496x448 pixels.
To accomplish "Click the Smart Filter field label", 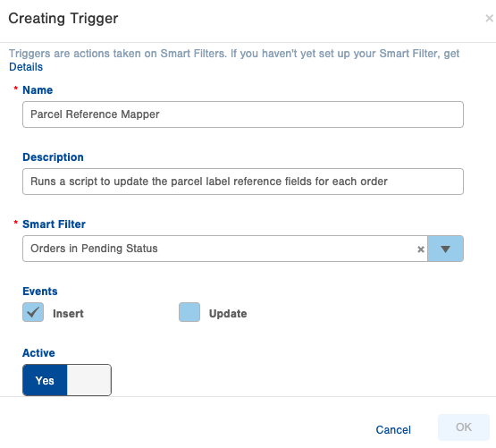I will [x=55, y=224].
